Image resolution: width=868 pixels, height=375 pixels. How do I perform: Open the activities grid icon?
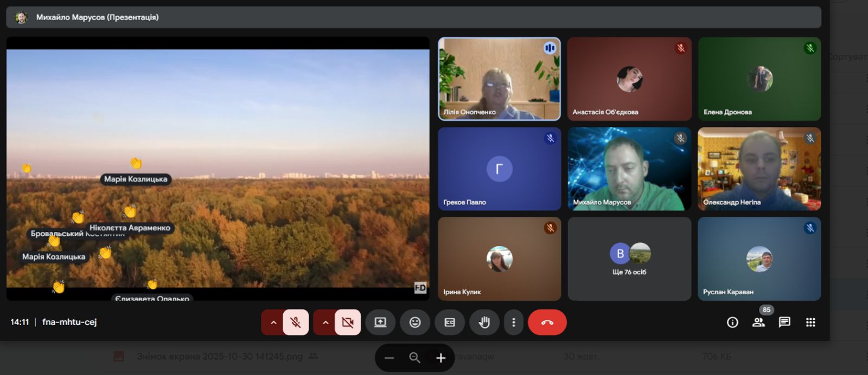(x=810, y=322)
